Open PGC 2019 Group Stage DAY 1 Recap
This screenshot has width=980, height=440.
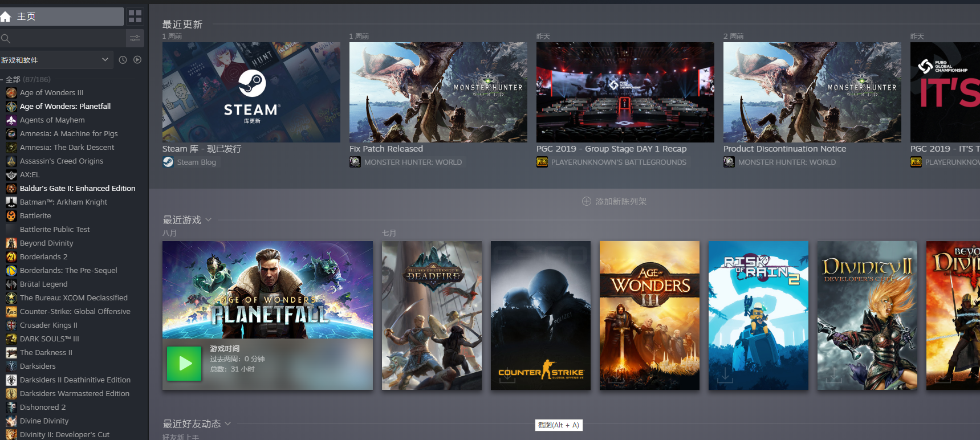tap(611, 149)
